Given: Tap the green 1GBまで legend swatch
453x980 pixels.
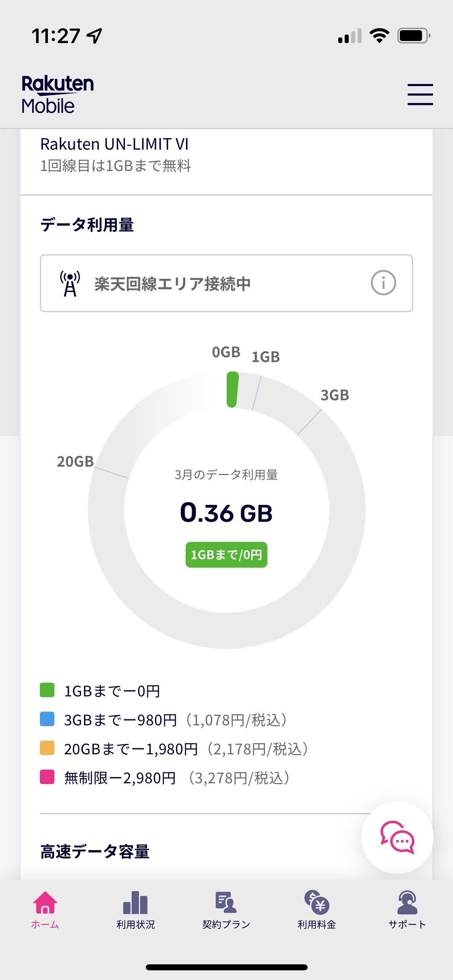Looking at the screenshot, I should [x=47, y=690].
